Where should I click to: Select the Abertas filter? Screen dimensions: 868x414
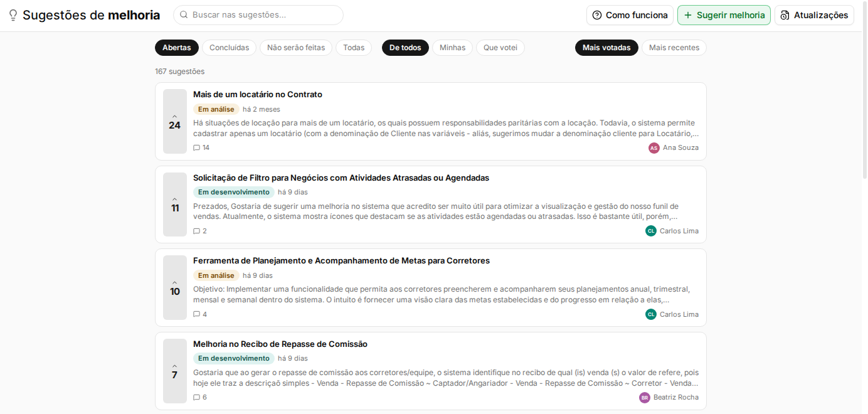(177, 48)
